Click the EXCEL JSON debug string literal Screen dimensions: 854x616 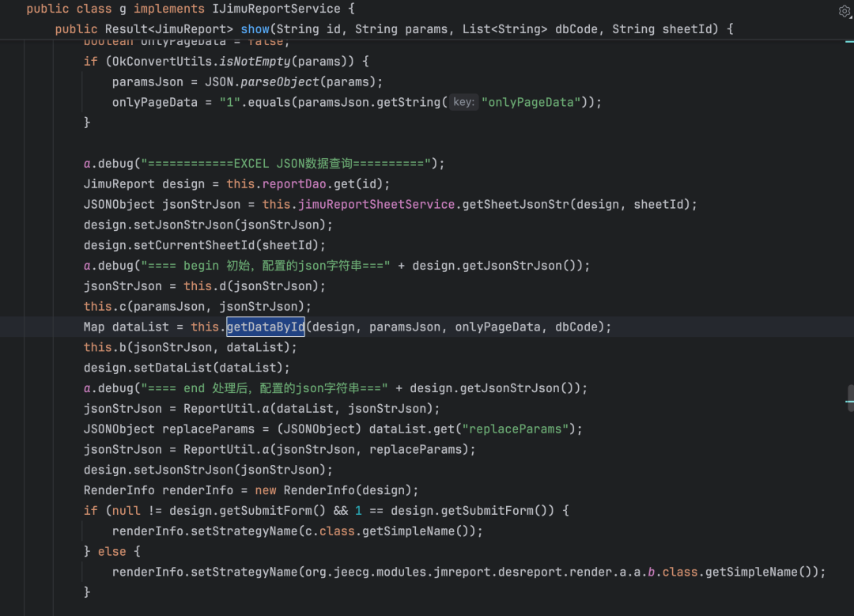tap(286, 164)
